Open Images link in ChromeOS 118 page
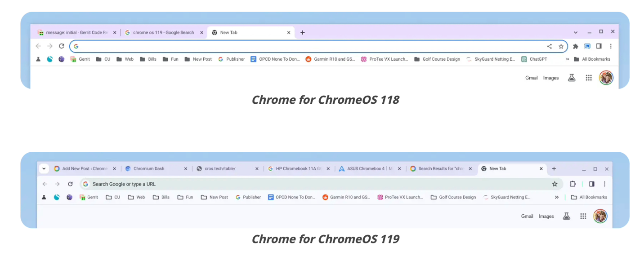This screenshot has width=644, height=265. [x=551, y=78]
